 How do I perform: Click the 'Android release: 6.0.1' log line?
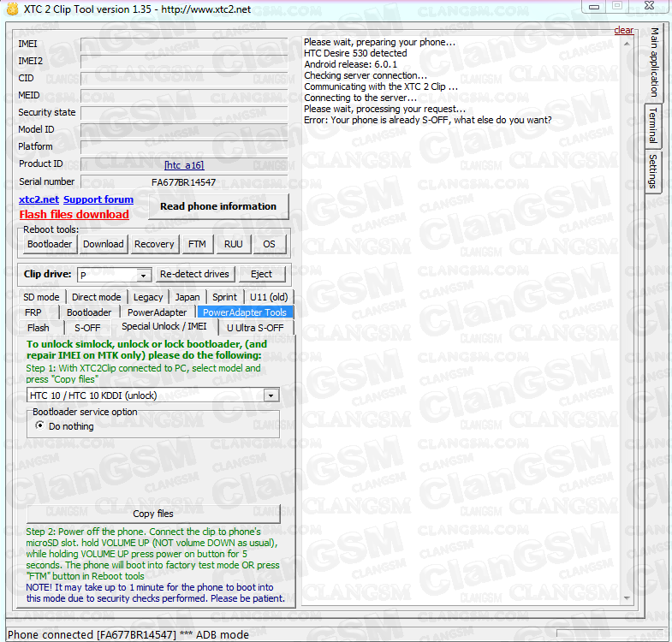click(x=351, y=64)
